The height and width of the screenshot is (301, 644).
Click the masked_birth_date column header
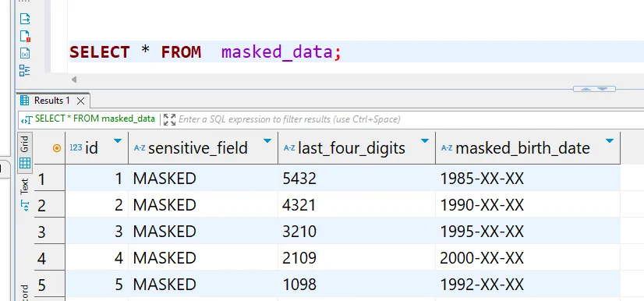coord(528,148)
